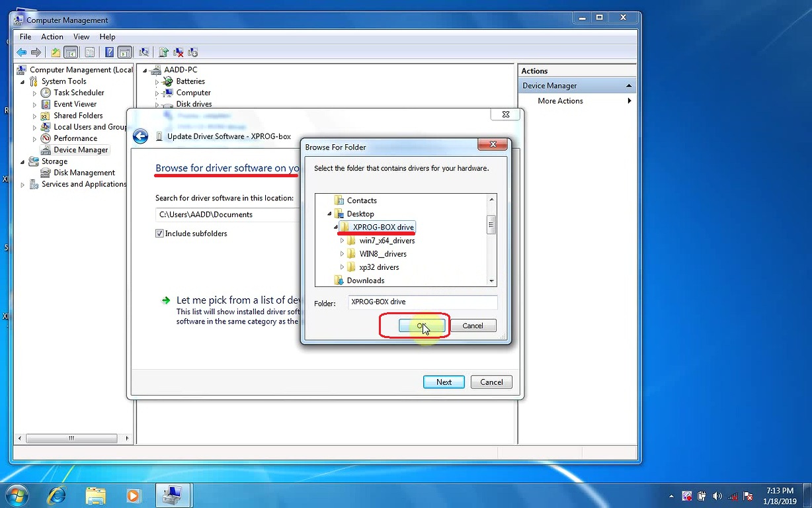Screen dimensions: 812x508
Task: Click the taskbar clock showing 7:13 PM
Action: tap(780, 495)
